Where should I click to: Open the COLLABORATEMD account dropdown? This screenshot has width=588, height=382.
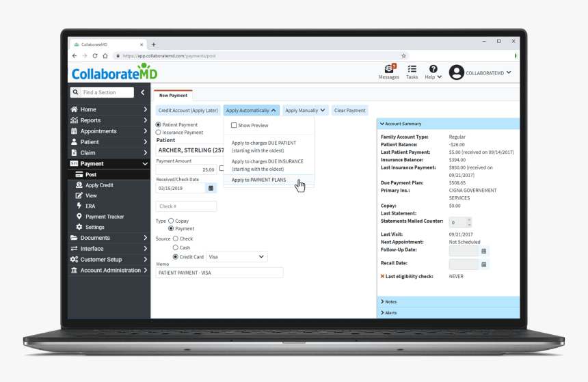click(x=488, y=72)
